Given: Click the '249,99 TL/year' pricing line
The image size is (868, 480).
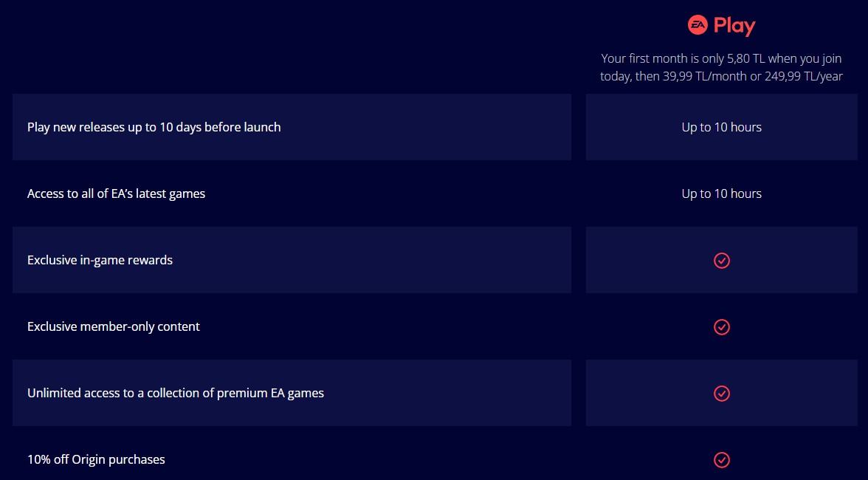Looking at the screenshot, I should [804, 76].
